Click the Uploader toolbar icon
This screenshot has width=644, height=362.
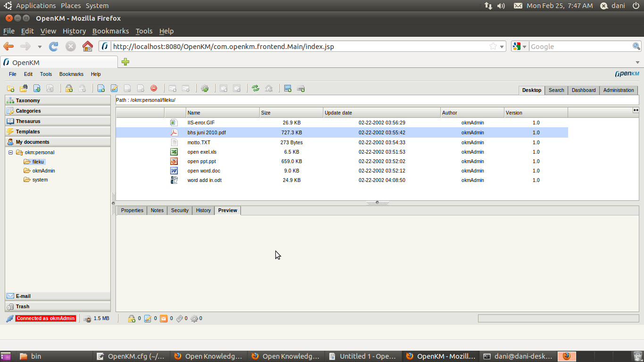click(x=301, y=88)
